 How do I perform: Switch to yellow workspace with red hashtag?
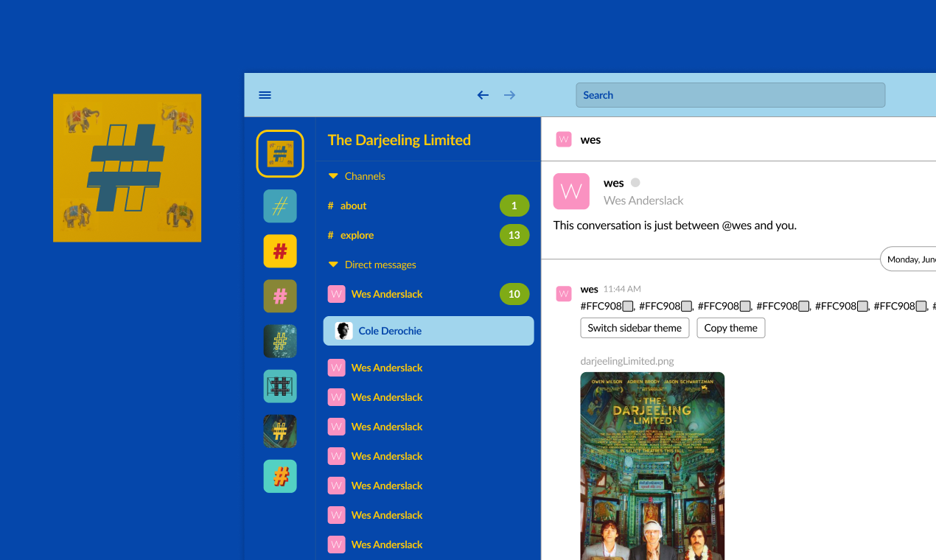[280, 251]
